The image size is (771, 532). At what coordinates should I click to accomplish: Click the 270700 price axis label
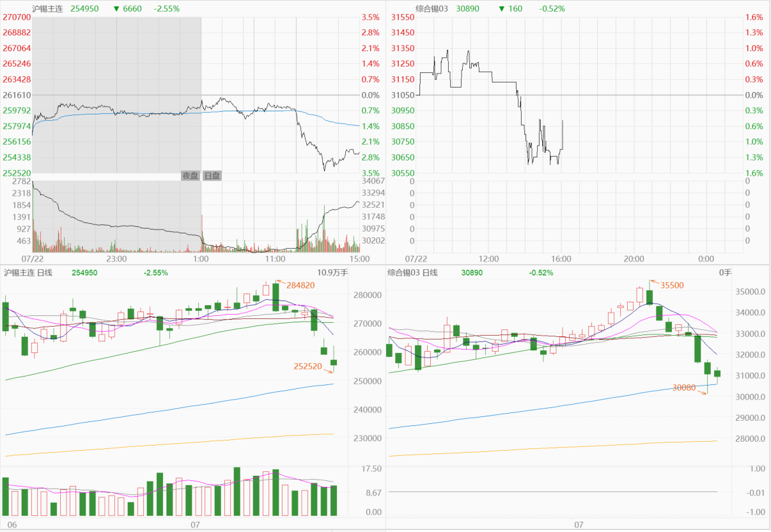point(17,17)
